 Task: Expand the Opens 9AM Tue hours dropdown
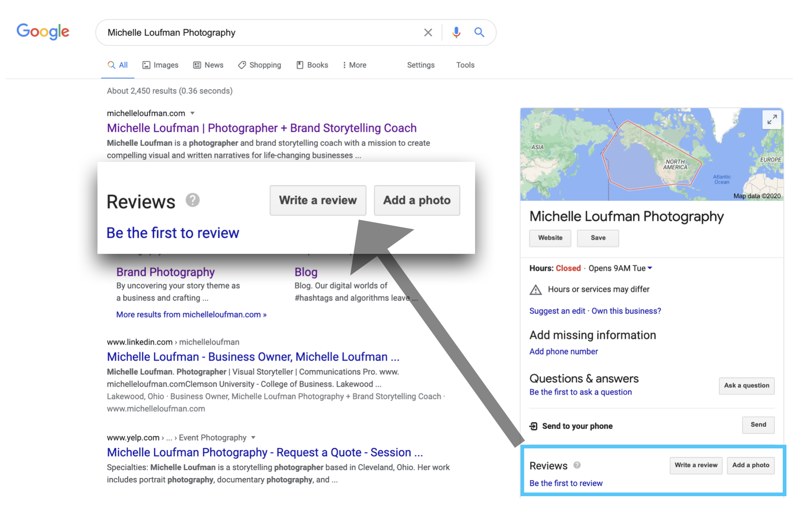point(650,268)
